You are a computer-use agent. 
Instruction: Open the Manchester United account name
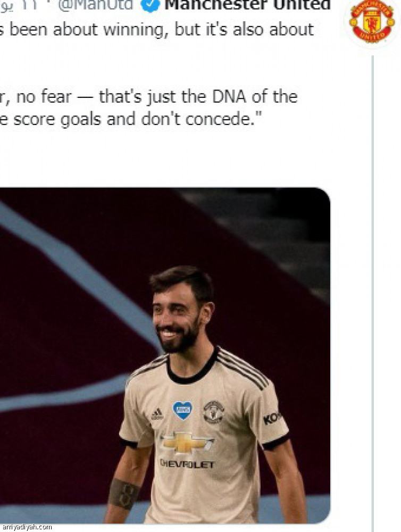tap(247, 6)
